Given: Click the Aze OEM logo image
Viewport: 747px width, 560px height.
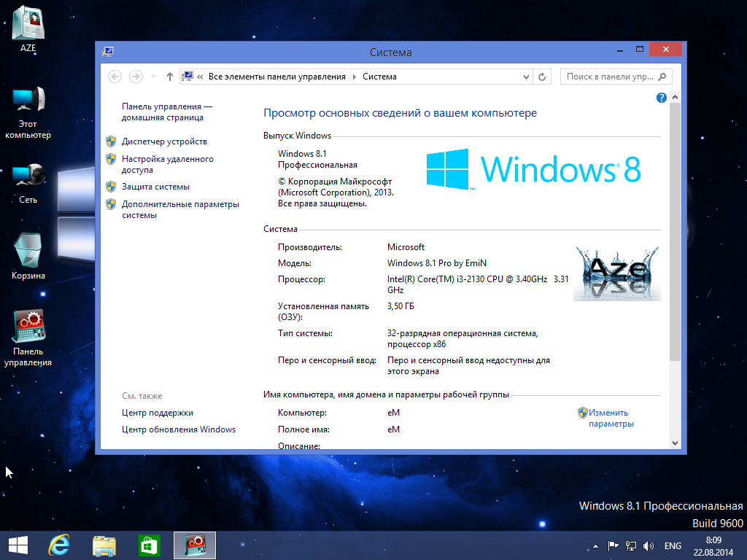Looking at the screenshot, I should (x=617, y=273).
